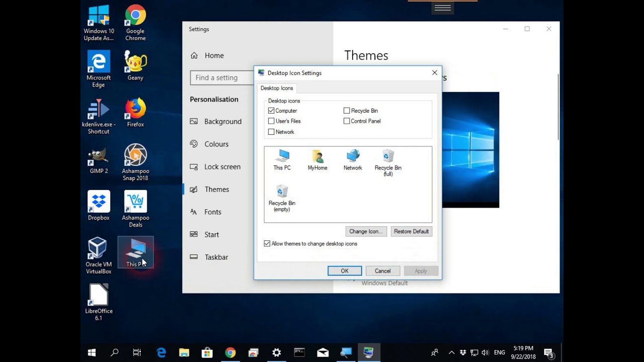Select the Recycle Bin (empty) icon
Viewport: 644px width, 362px height.
coord(282,198)
